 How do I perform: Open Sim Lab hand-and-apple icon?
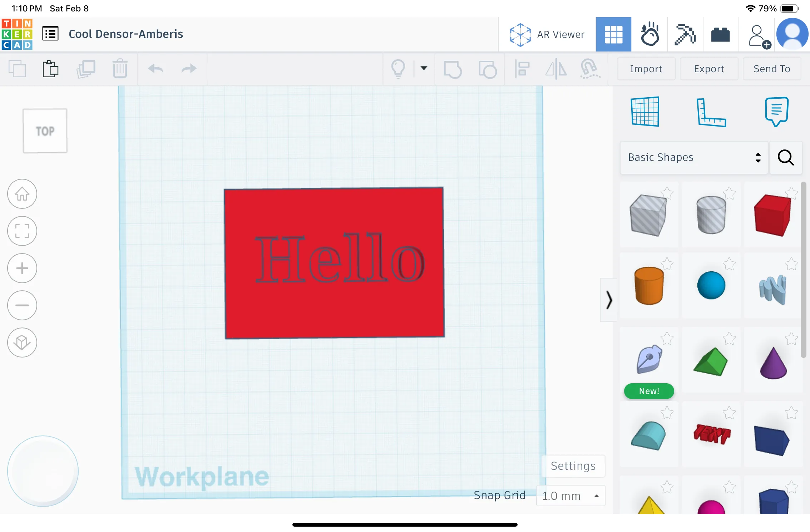point(650,35)
